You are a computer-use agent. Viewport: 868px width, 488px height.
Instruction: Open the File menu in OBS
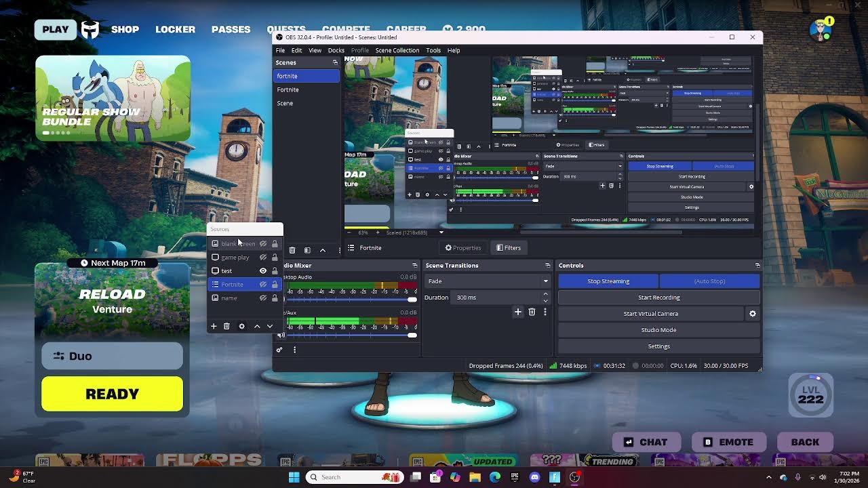pos(280,50)
